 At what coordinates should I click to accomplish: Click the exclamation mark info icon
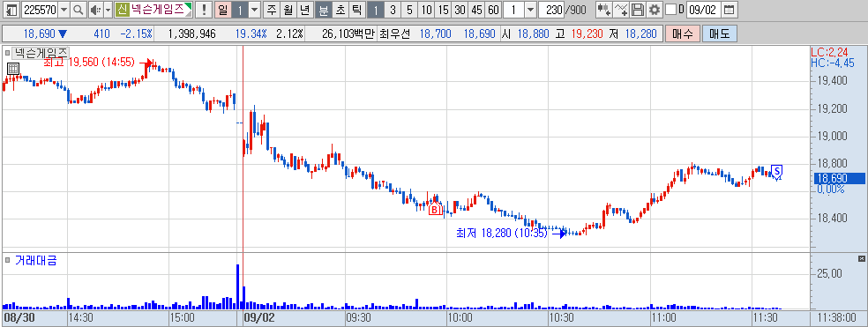coord(205,10)
